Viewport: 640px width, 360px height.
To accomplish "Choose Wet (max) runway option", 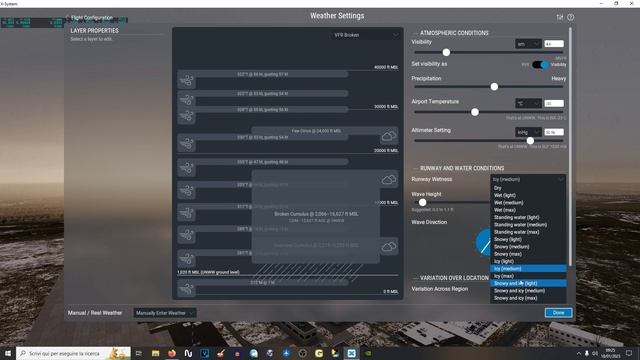I will [x=528, y=210].
